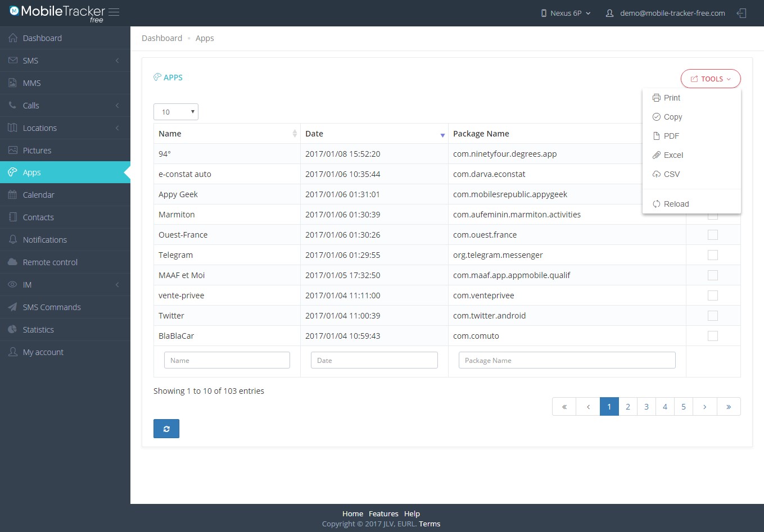Open SMS Commands in the sidebar
Screen dimensions: 764x532
point(52,307)
